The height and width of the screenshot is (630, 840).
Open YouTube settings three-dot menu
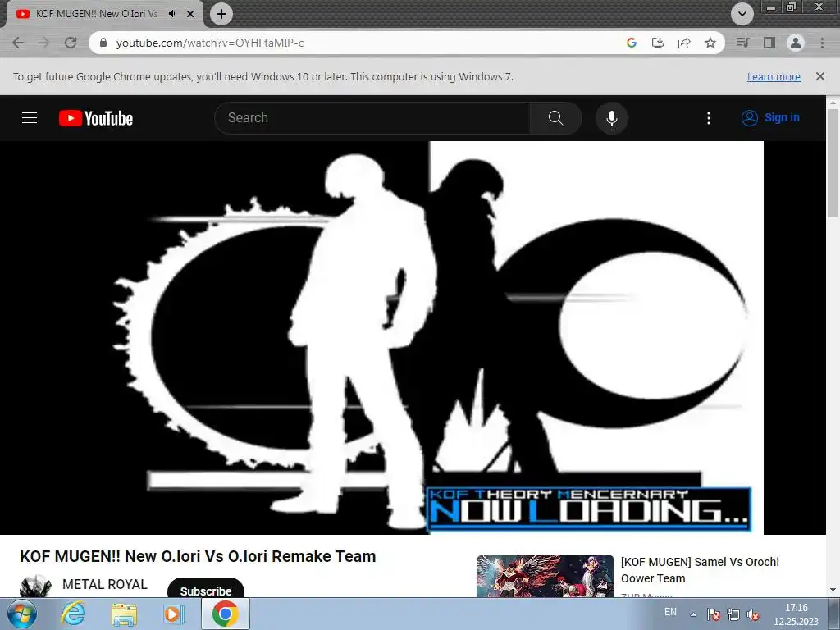click(708, 118)
